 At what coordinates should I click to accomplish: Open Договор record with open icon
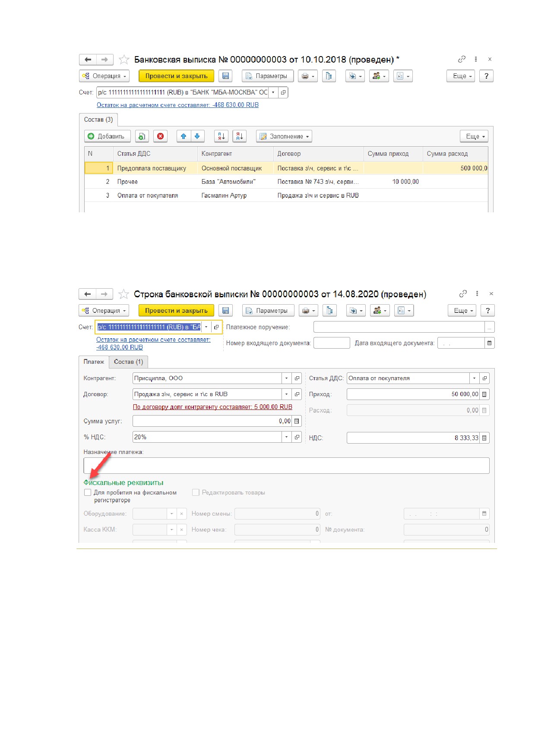[x=297, y=394]
